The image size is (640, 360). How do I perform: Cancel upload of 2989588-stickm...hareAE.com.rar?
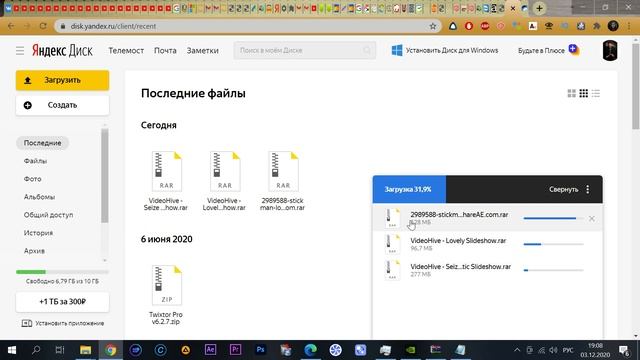click(x=592, y=219)
